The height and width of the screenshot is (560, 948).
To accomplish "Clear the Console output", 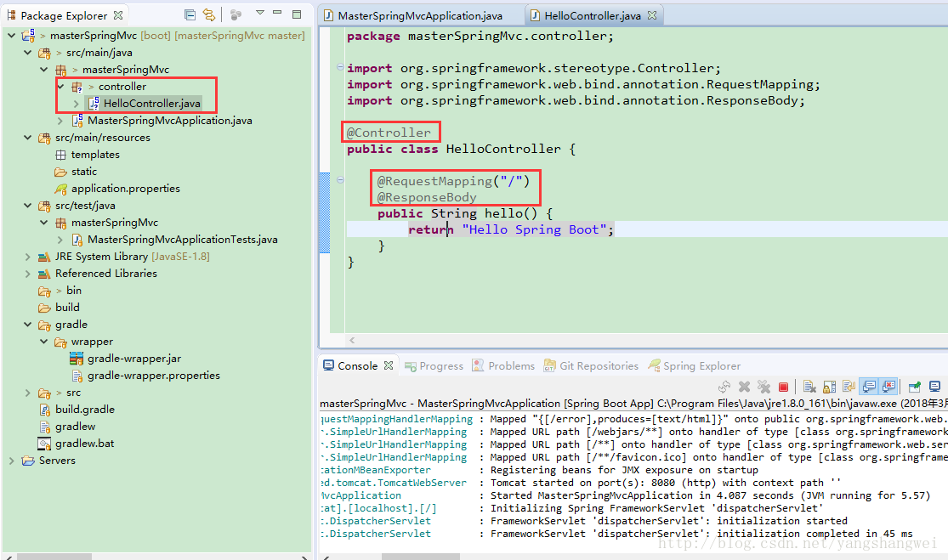I will (x=809, y=387).
